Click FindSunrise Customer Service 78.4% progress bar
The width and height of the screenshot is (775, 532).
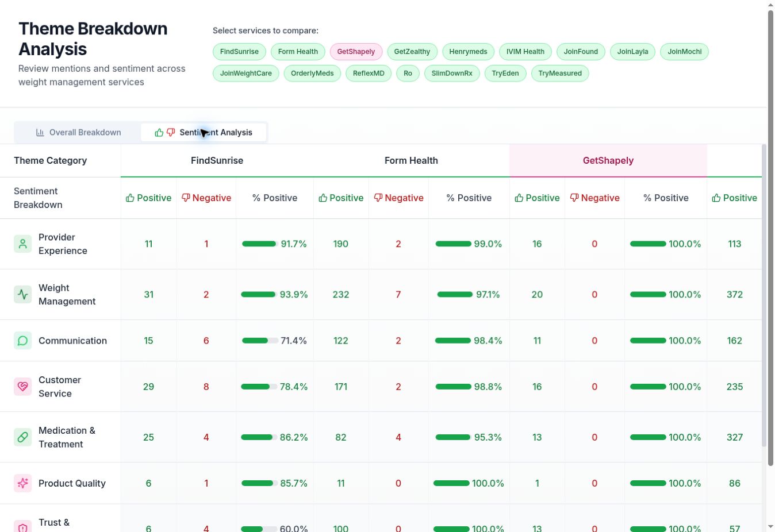[259, 387]
